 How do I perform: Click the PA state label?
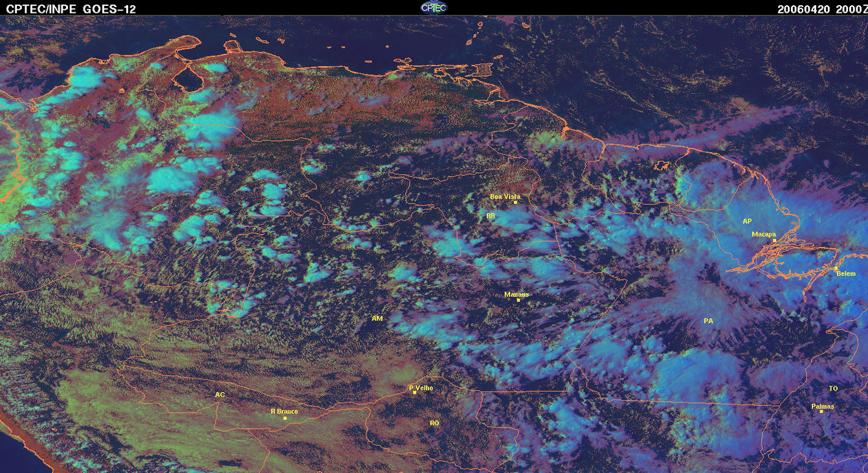(x=708, y=321)
